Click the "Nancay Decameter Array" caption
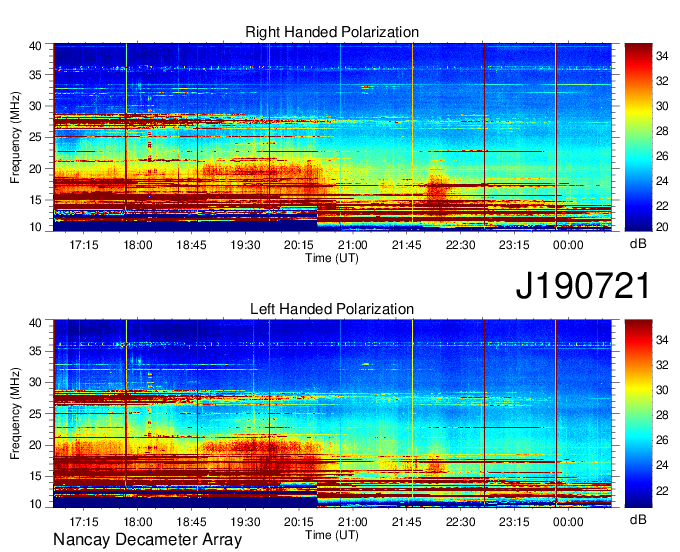Viewport: 680px width, 552px height. (x=147, y=540)
